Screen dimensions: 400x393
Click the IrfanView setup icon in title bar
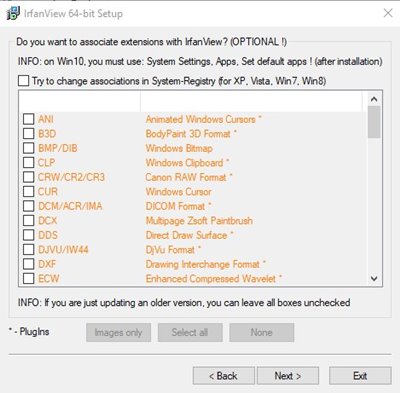(x=13, y=13)
